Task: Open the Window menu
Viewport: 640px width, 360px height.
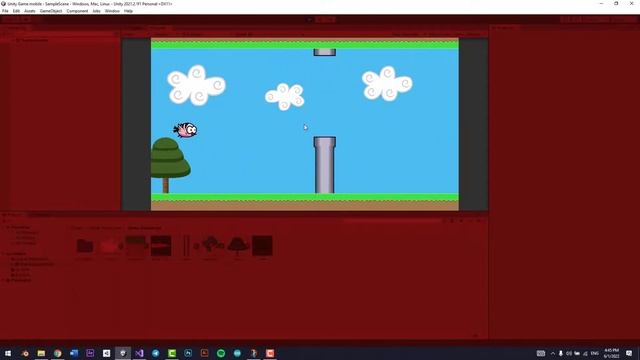Action: [112, 11]
